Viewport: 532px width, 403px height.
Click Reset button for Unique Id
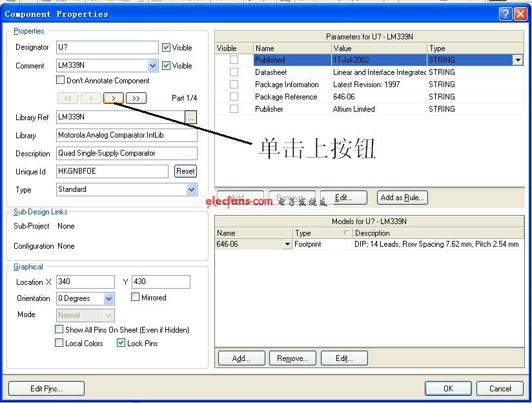[x=185, y=171]
